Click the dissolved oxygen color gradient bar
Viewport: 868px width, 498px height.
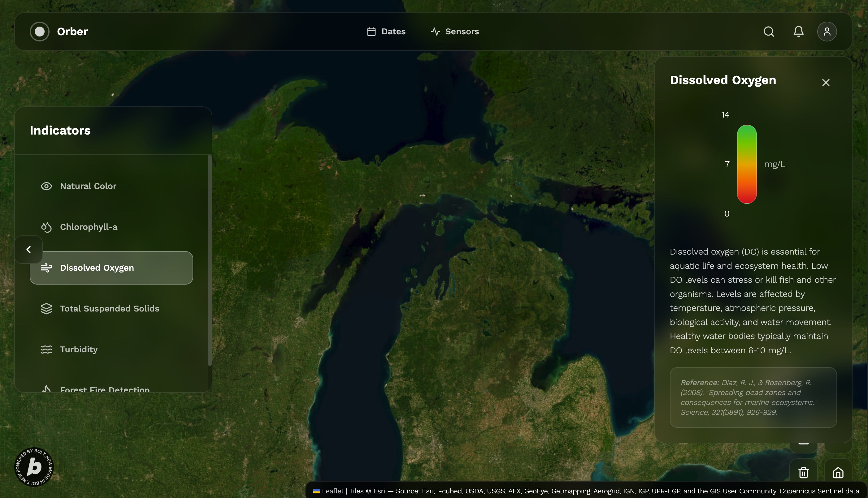click(746, 164)
